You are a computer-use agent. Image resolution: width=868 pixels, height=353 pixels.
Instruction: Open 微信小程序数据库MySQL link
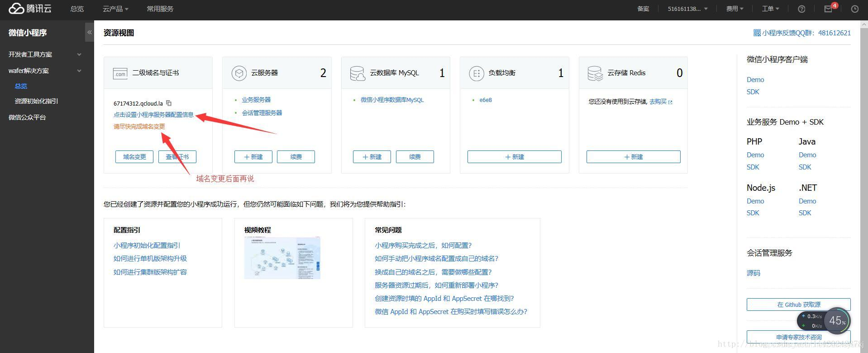tap(392, 100)
